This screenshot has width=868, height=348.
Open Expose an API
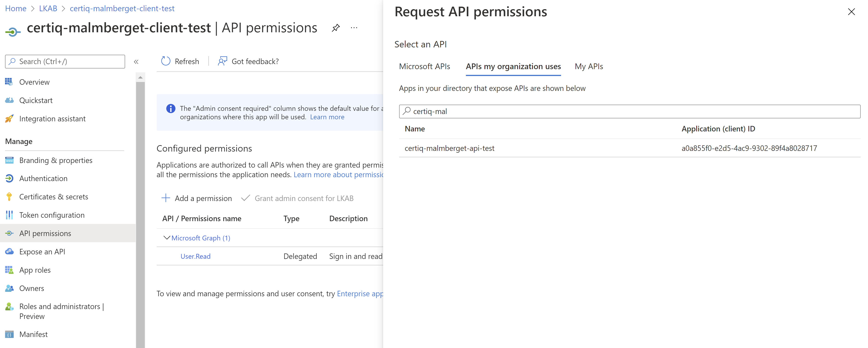pos(42,251)
